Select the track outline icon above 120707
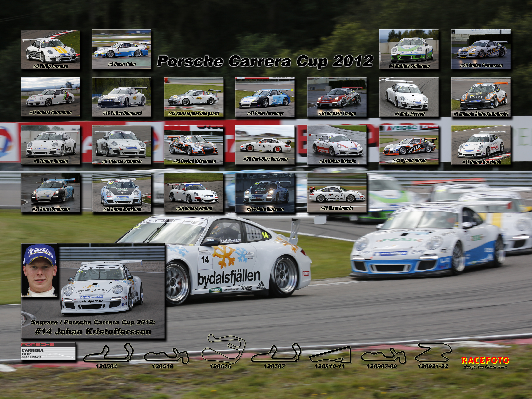 [x=276, y=353]
